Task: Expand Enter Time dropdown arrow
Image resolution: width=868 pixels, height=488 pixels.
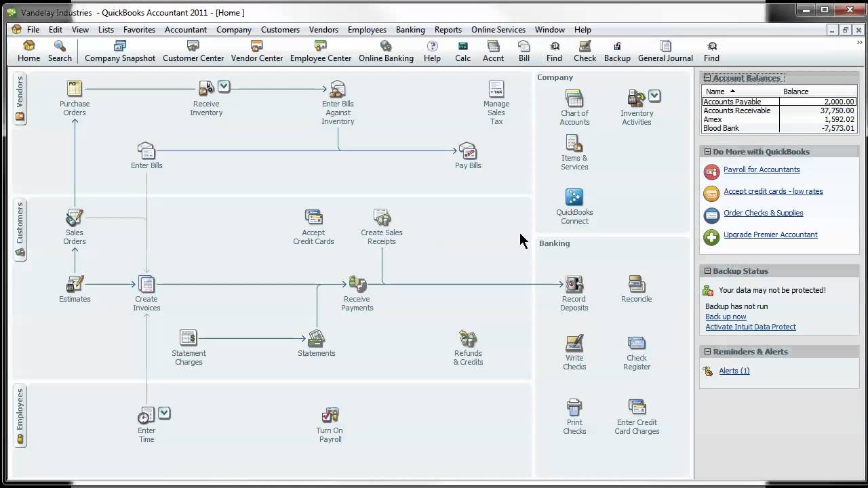Action: tap(164, 413)
